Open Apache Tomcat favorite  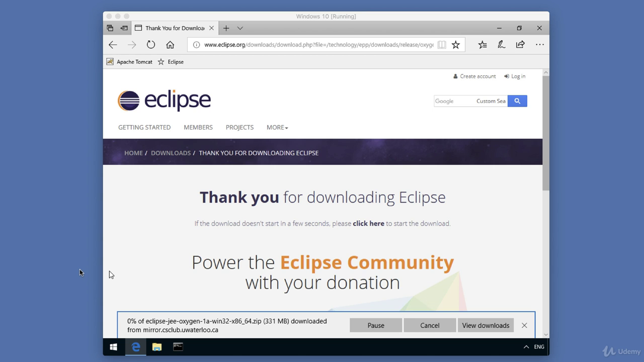[x=130, y=62]
